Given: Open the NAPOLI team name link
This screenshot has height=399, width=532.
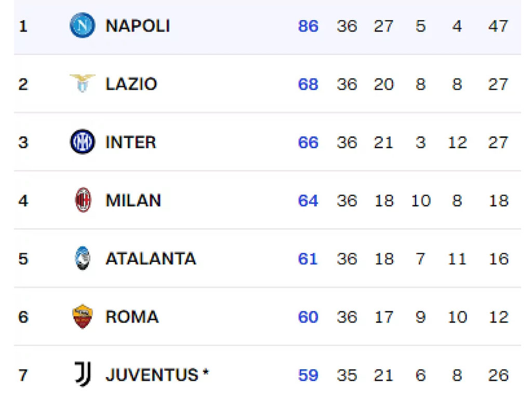Looking at the screenshot, I should click(x=138, y=26).
